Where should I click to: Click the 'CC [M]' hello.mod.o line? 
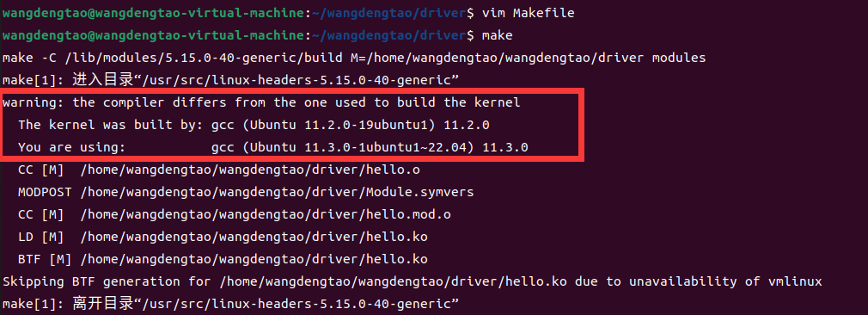pos(234,214)
